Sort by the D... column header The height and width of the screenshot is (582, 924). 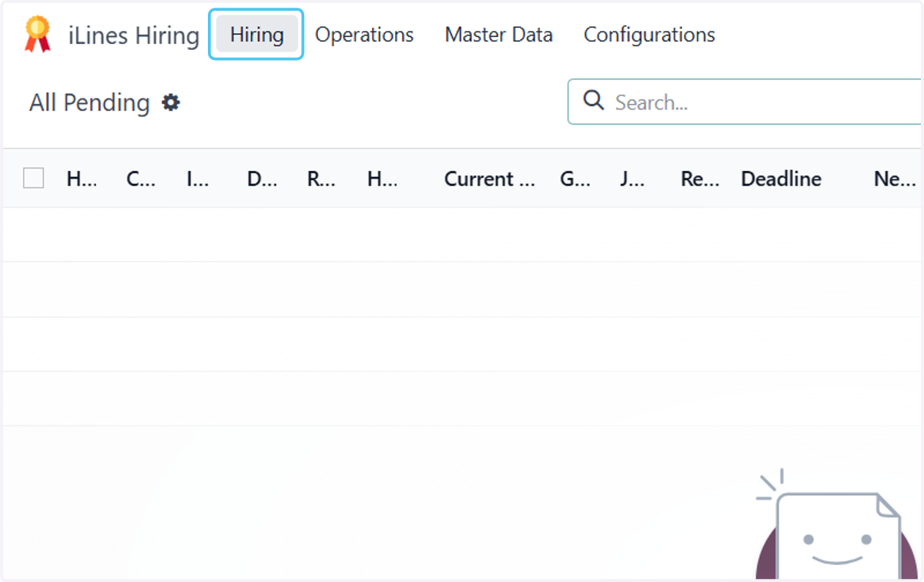click(x=262, y=179)
